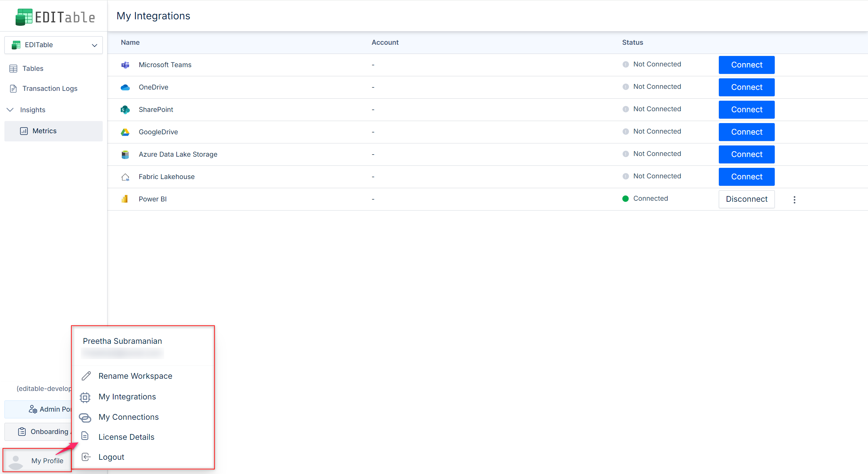
Task: Click the OneDrive cloud icon
Action: coord(125,87)
